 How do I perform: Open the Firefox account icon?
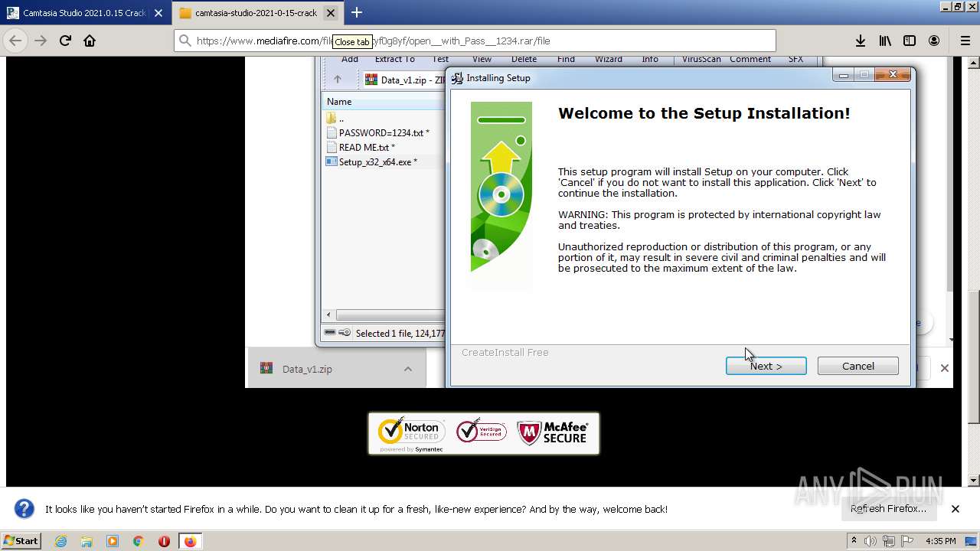(934, 41)
